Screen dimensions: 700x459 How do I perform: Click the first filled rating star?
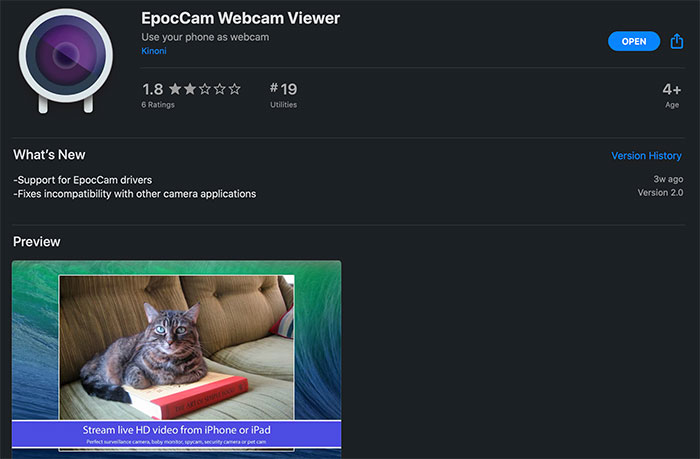pos(175,89)
